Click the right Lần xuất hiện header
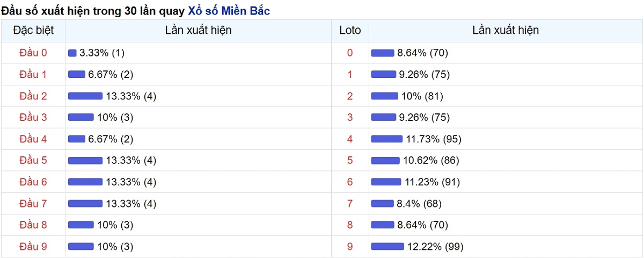 pyautogui.click(x=506, y=31)
